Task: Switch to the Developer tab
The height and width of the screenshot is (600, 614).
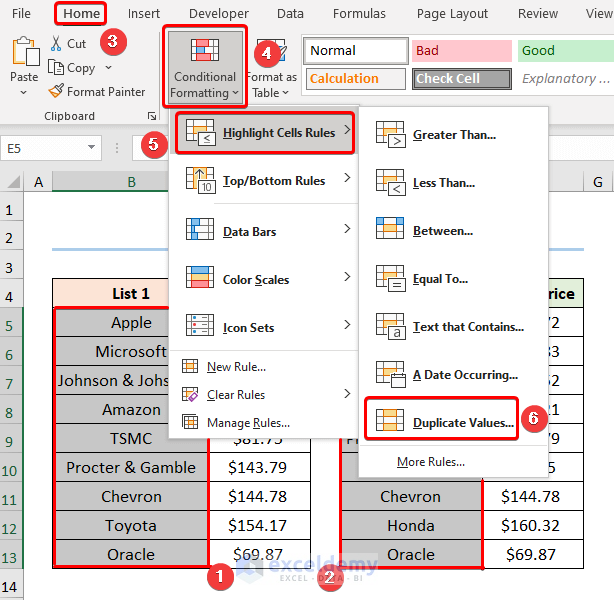Action: pyautogui.click(x=219, y=14)
